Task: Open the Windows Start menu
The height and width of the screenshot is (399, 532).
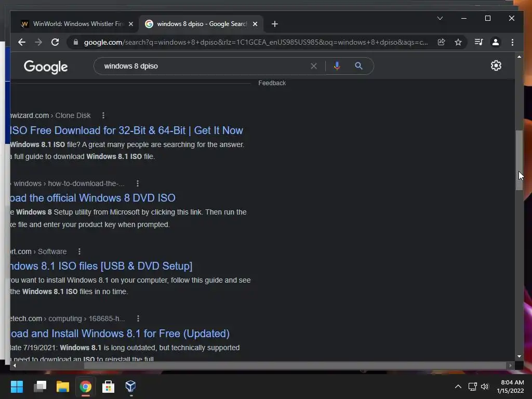Action: coord(17,387)
